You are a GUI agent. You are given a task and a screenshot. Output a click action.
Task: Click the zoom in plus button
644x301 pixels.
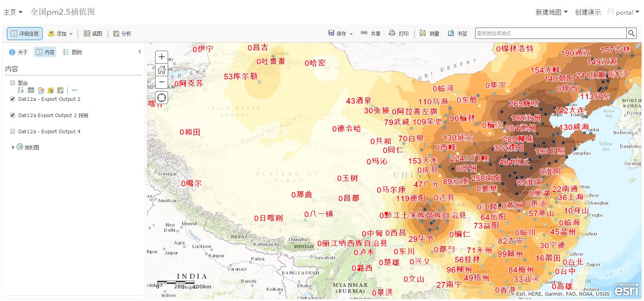tap(162, 57)
